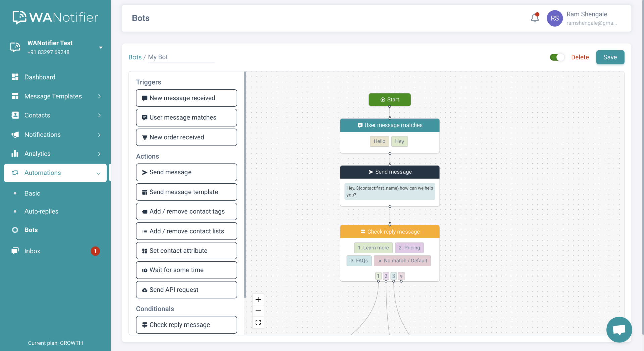Click the zoom in icon on canvas
This screenshot has height=351, width=644.
click(258, 299)
